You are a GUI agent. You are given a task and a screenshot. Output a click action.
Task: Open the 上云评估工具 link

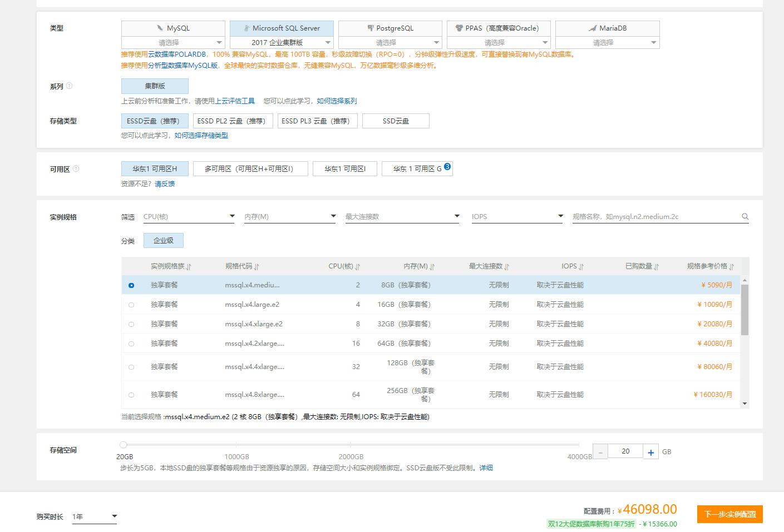tap(235, 101)
